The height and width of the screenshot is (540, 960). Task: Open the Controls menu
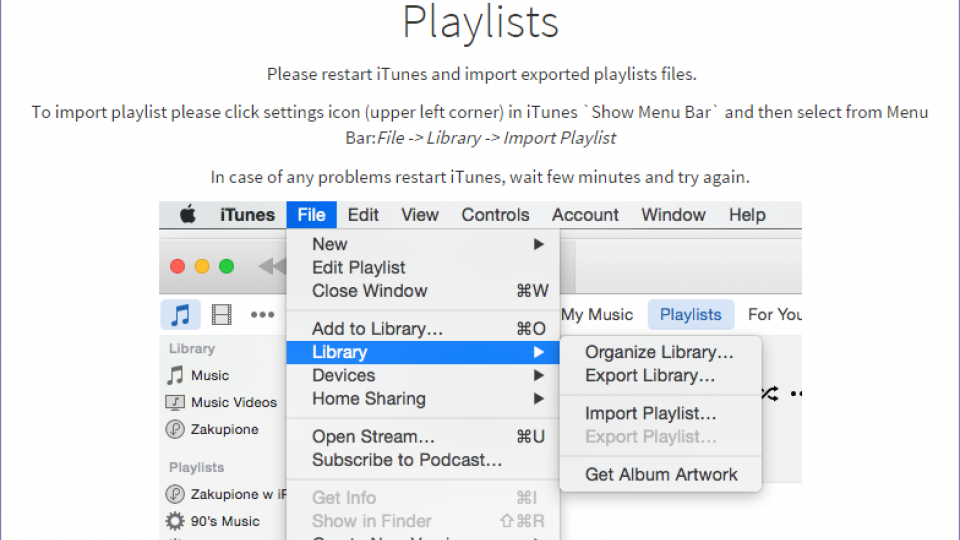495,215
